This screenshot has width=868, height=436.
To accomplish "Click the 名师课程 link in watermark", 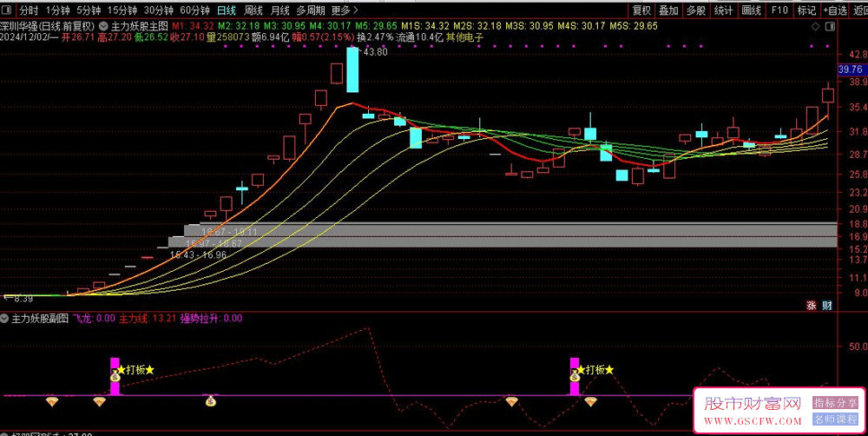I will 835,419.
